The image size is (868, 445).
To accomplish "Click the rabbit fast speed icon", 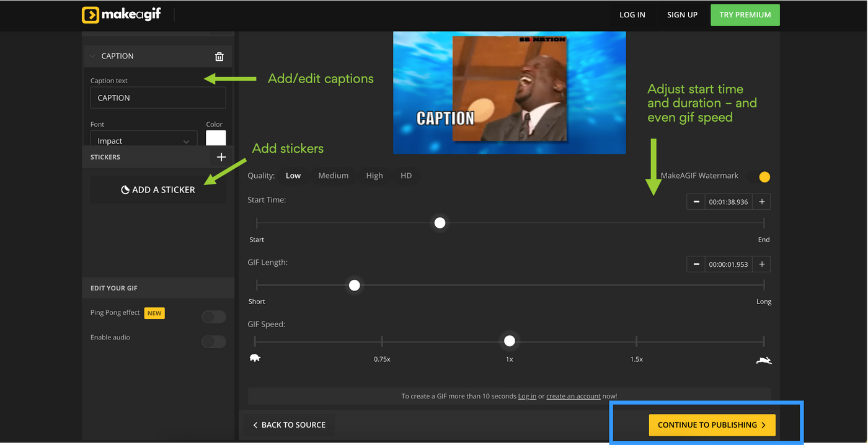I will [x=764, y=360].
